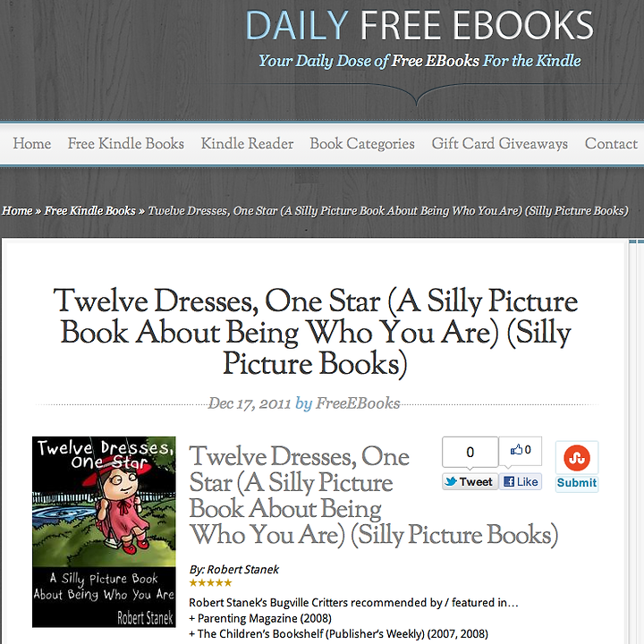Viewport: 644px width, 644px height.
Task: Open the Home menu item
Action: point(32,144)
